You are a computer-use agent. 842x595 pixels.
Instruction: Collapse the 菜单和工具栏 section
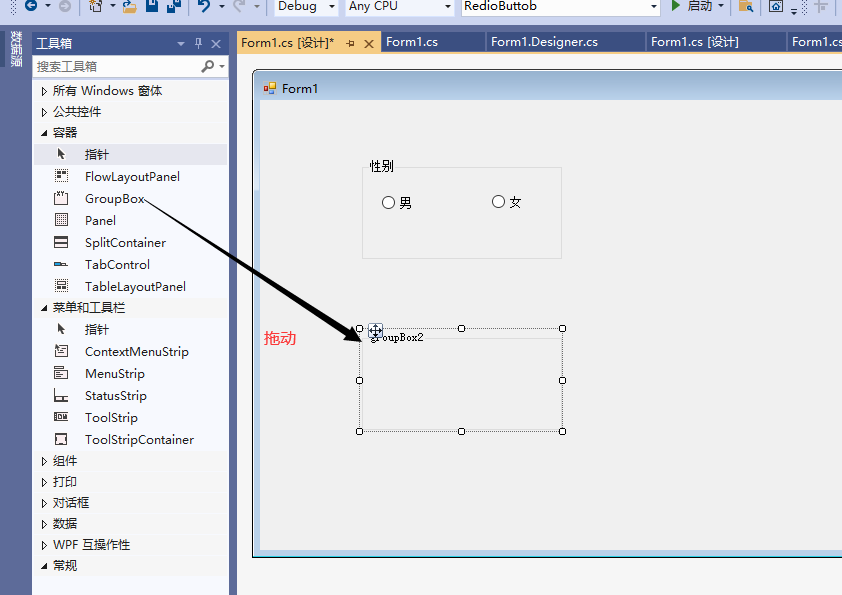[x=44, y=308]
